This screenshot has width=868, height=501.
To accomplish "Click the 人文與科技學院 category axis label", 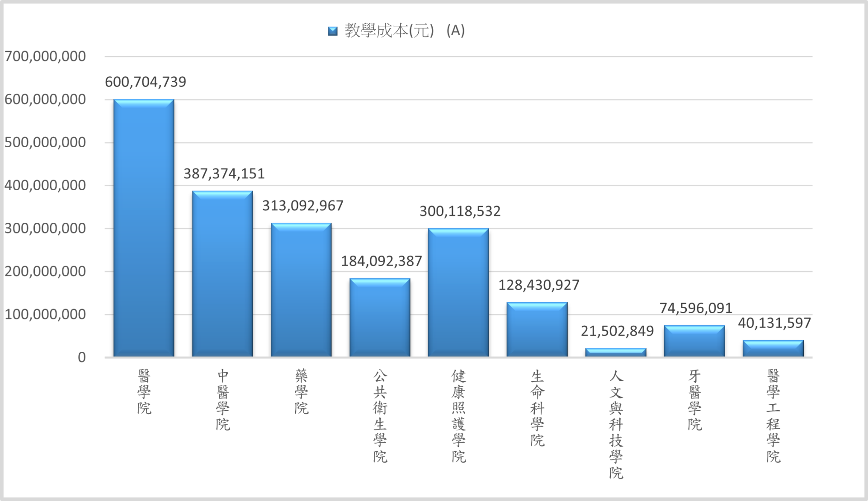I will pos(616,424).
